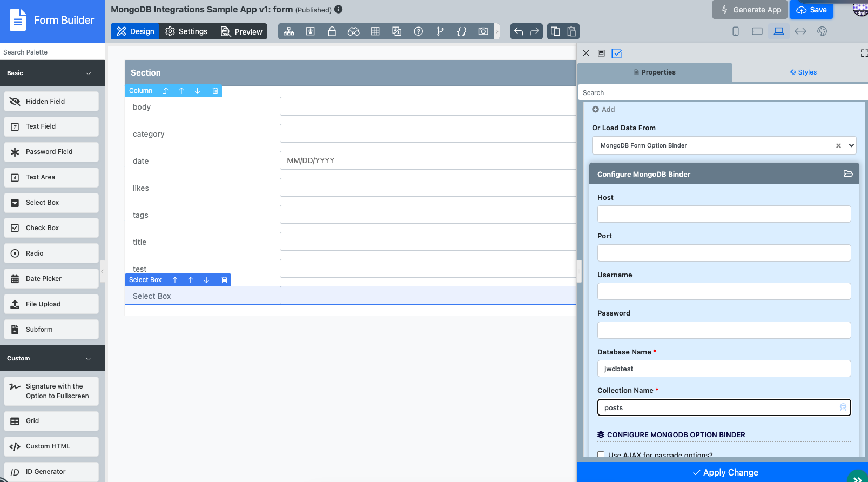Redo the last change

pos(535,31)
